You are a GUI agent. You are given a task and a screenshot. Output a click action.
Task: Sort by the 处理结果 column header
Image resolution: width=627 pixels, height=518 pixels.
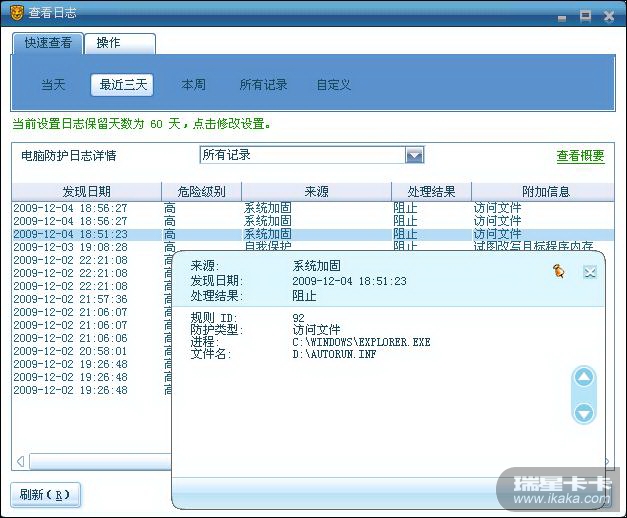pos(431,192)
